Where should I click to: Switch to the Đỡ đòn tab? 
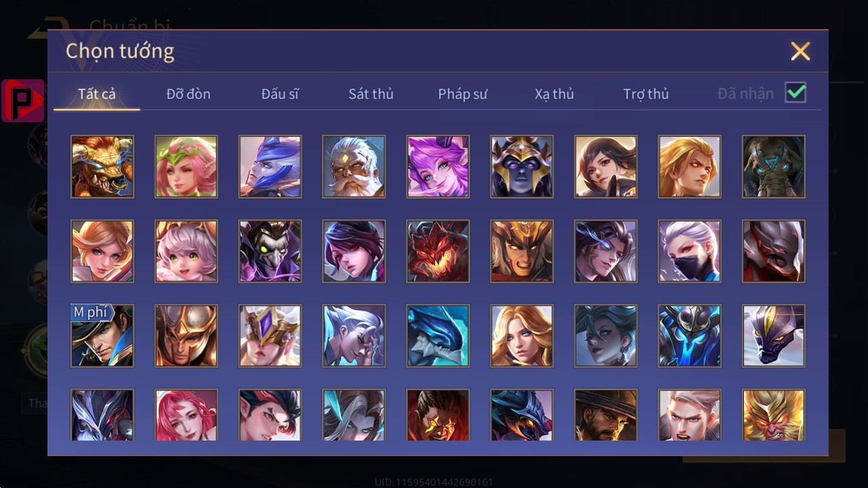point(189,94)
